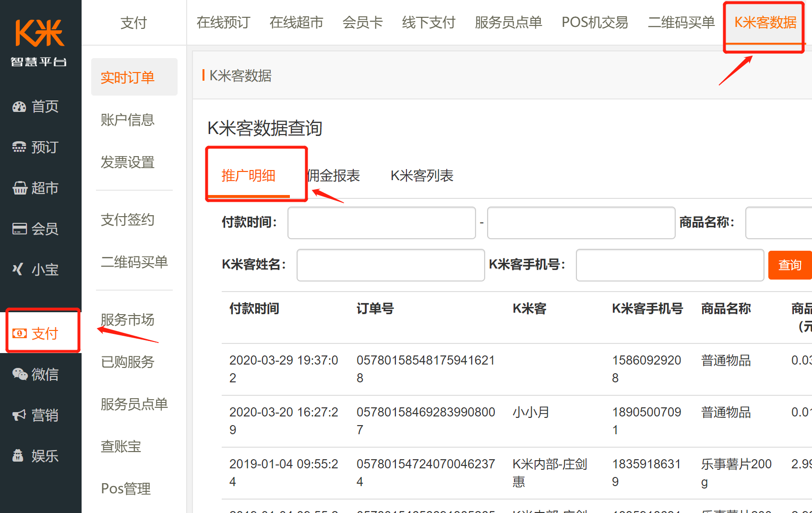812x513 pixels.
Task: Select 账户信息 in the submenu
Action: 127,120
